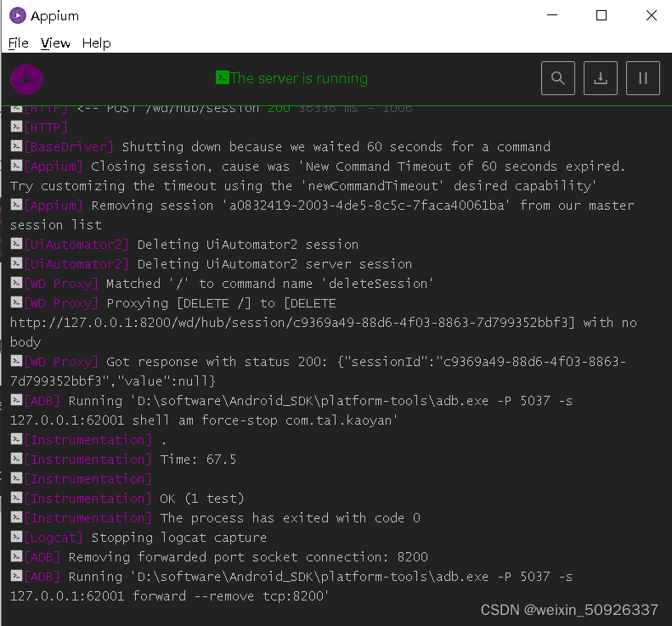This screenshot has width=672, height=626.
Task: Click icon beside ADB force-stop com.tal.kaoyan line
Action: tap(16, 400)
